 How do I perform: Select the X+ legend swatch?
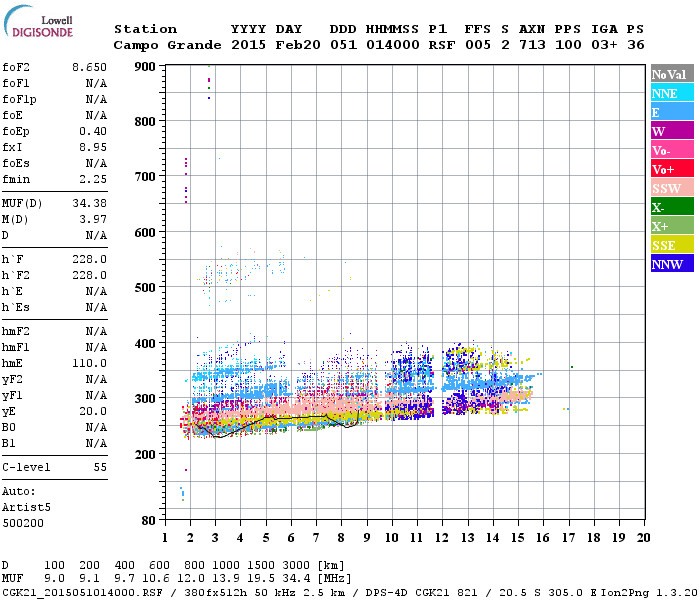(x=672, y=225)
